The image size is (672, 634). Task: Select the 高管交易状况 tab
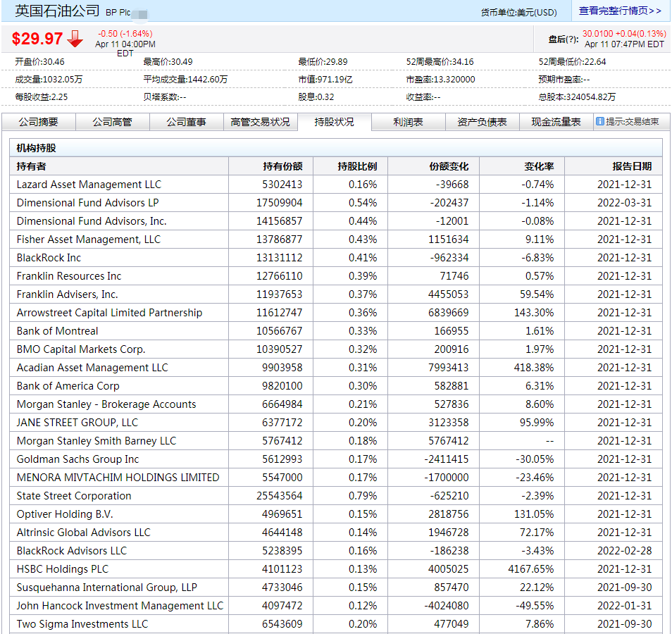click(261, 122)
